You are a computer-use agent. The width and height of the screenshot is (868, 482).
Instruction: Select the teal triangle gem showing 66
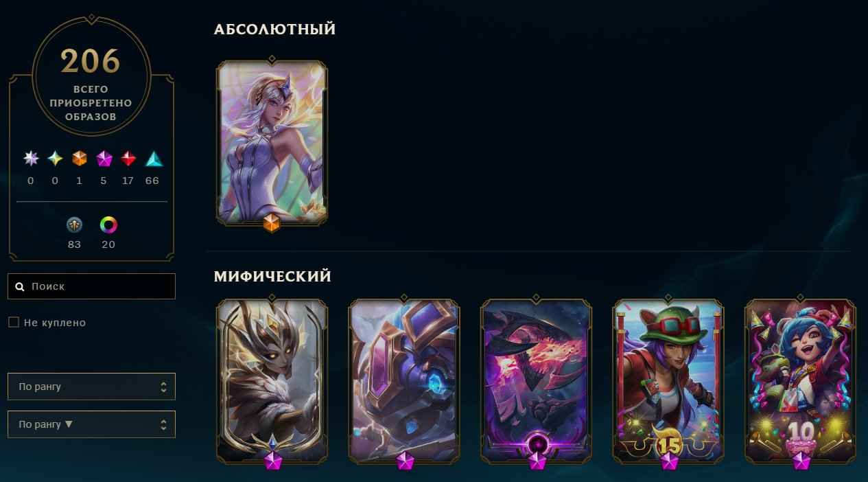(x=153, y=159)
